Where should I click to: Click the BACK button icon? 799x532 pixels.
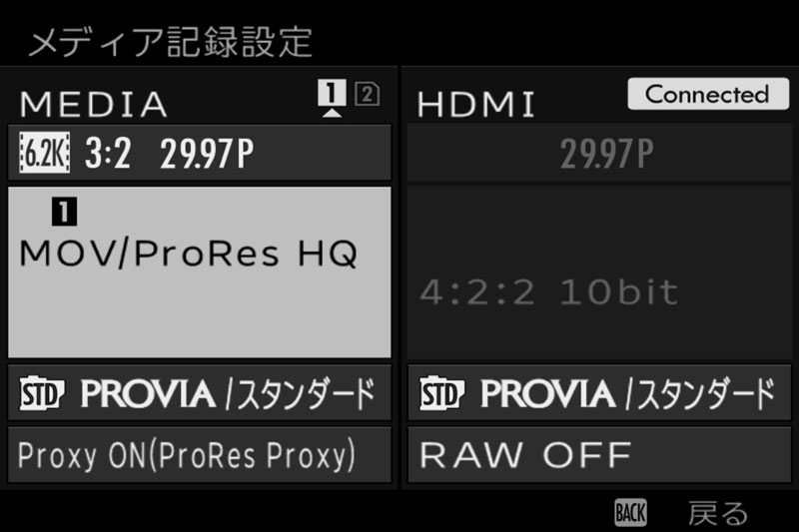coord(631,512)
